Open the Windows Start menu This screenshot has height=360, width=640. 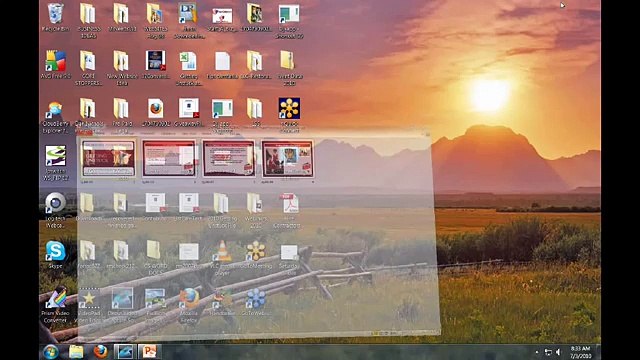pos(51,351)
